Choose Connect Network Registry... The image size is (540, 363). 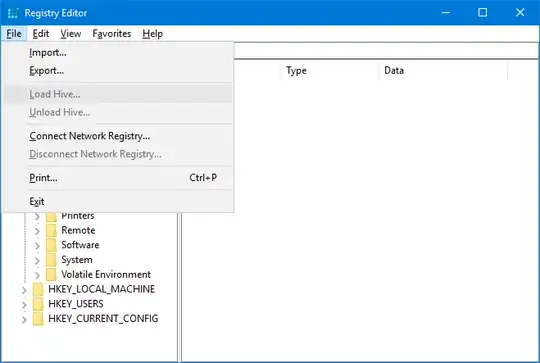pyautogui.click(x=118, y=136)
